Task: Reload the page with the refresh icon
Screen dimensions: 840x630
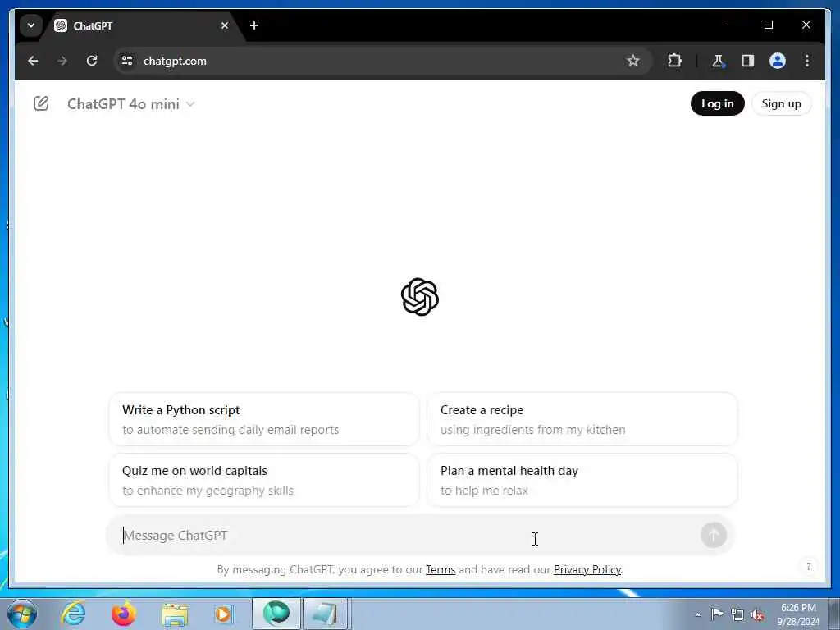Action: click(92, 61)
